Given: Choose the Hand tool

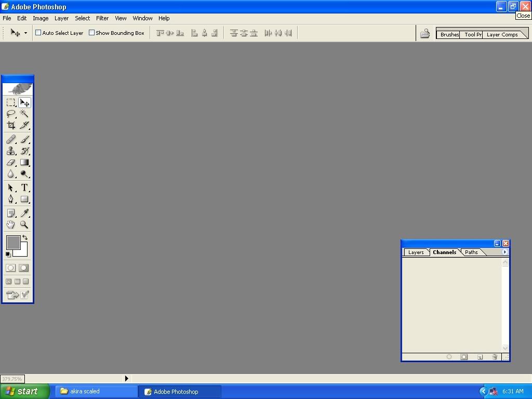Looking at the screenshot, I should pos(10,225).
